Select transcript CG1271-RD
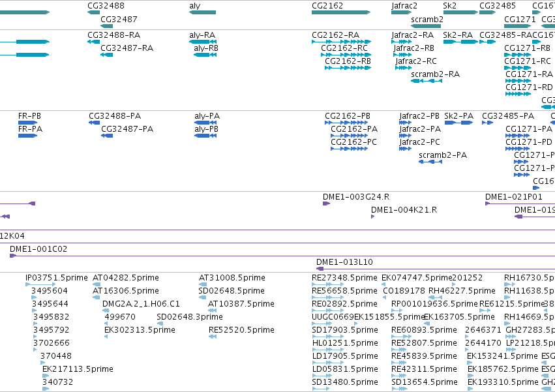The width and height of the screenshot is (555, 392). pos(518,94)
